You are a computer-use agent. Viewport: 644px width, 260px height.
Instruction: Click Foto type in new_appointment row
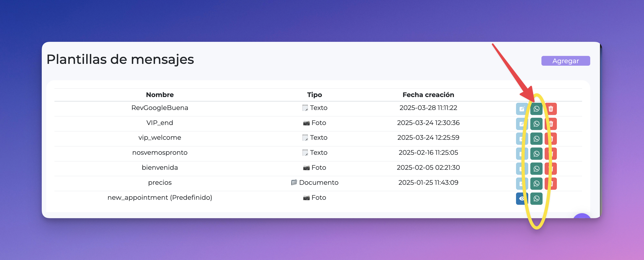(x=315, y=197)
